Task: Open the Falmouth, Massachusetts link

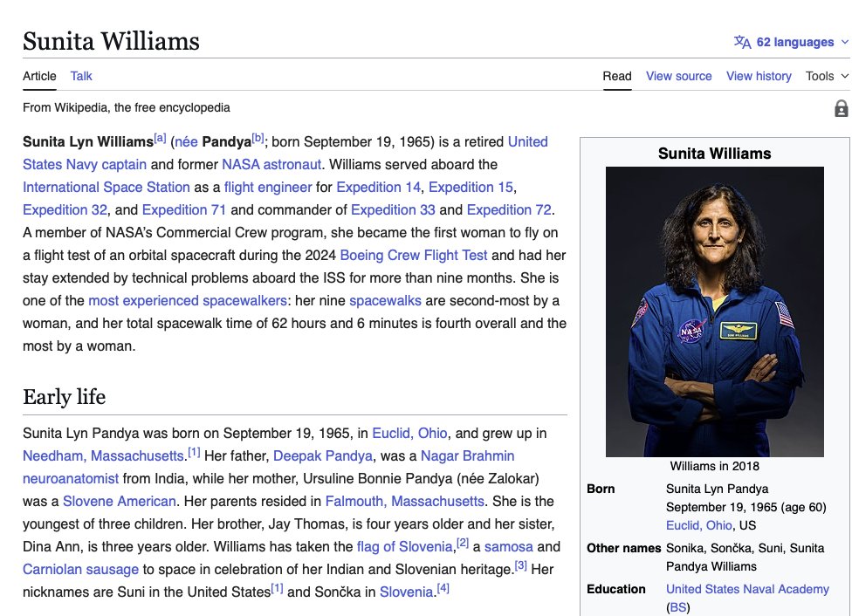Action: tap(405, 502)
